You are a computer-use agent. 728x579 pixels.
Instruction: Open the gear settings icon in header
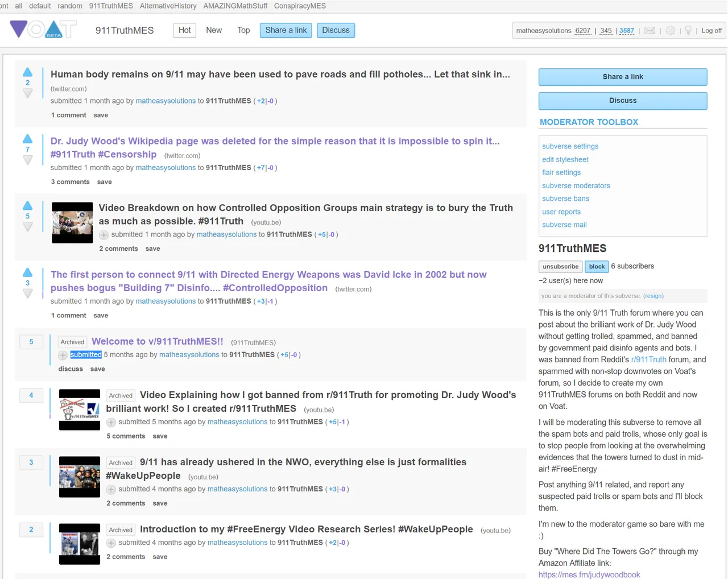(671, 31)
